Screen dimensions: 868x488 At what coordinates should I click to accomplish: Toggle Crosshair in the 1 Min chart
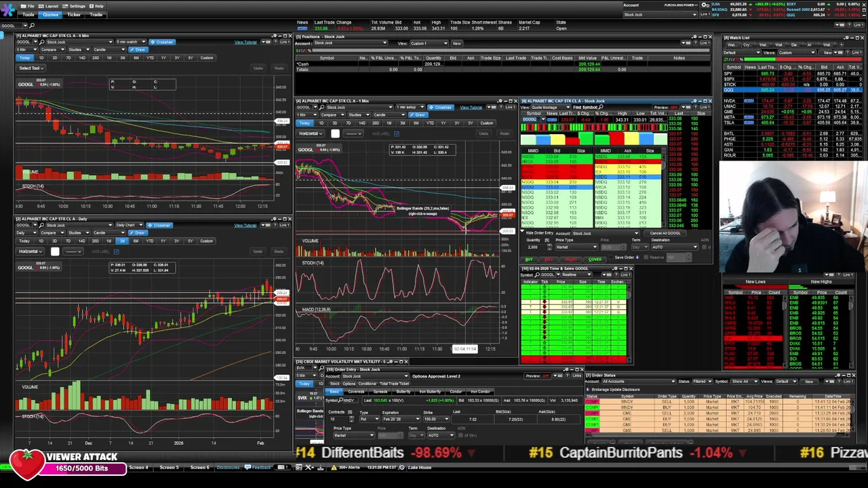[x=439, y=107]
